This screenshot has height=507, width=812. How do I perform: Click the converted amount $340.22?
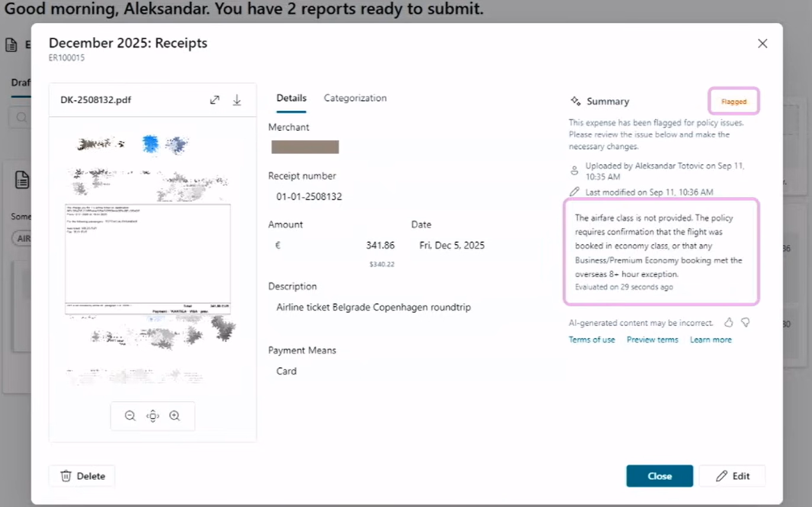(382, 264)
